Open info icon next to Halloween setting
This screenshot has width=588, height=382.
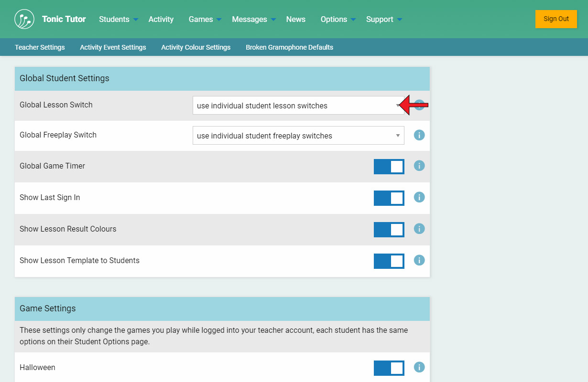click(x=419, y=367)
